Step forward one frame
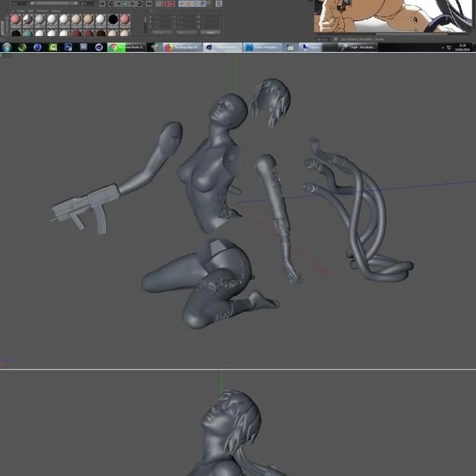The height and width of the screenshot is (476, 476). tap(133, 4)
